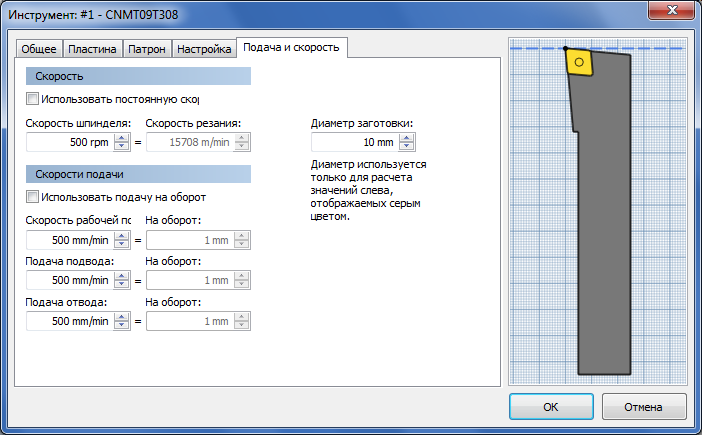Toggle Использовать подачу на оборот checkbox
The width and height of the screenshot is (702, 435).
(x=32, y=196)
